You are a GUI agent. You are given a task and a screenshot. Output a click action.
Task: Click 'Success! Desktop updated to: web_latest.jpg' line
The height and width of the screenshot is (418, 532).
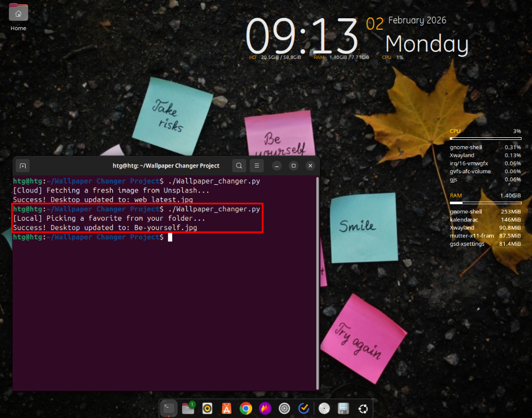(x=103, y=200)
